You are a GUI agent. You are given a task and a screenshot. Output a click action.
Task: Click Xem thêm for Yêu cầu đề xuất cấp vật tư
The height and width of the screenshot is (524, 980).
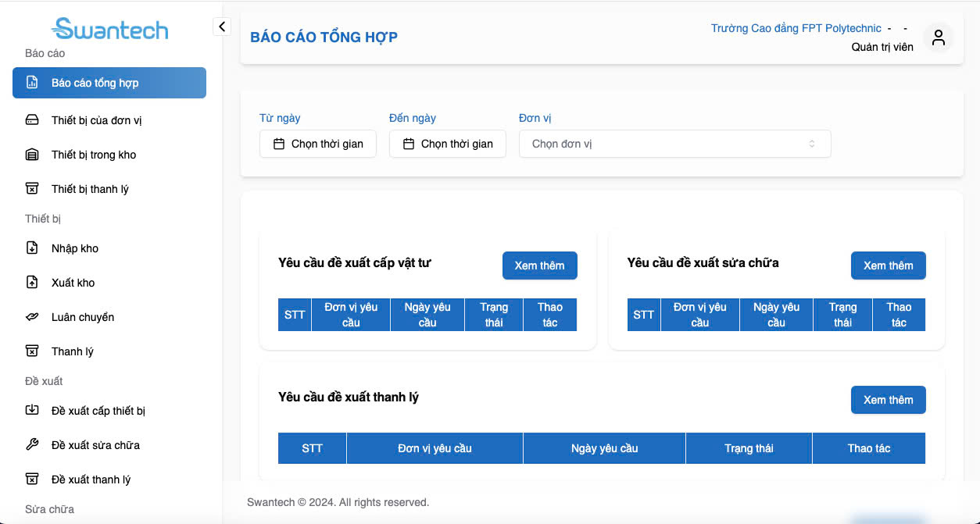click(x=539, y=266)
